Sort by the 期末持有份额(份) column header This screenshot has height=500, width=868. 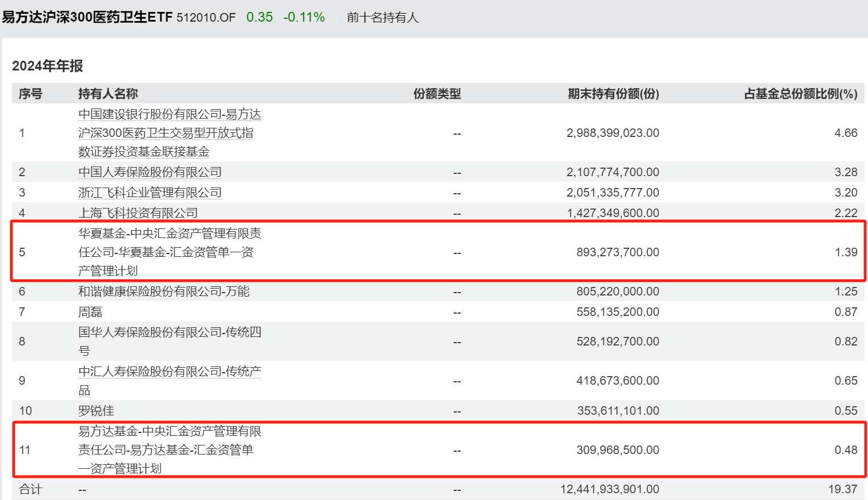(x=611, y=94)
